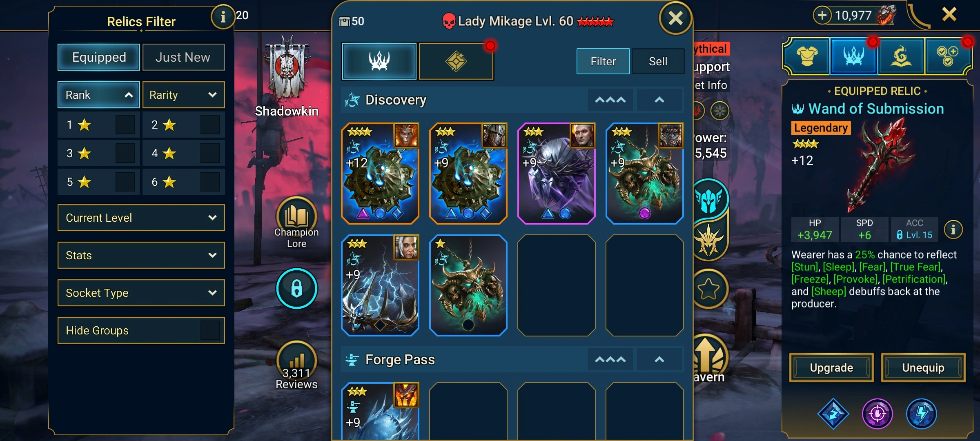Switch to the Just New tab
The height and width of the screenshot is (441, 980).
[x=183, y=57]
